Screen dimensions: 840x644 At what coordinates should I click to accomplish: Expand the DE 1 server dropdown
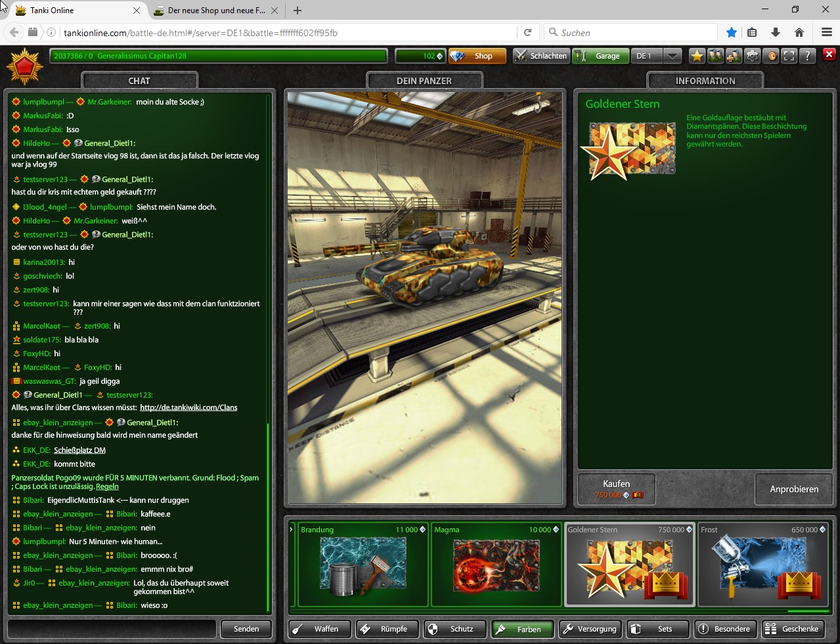coord(672,57)
